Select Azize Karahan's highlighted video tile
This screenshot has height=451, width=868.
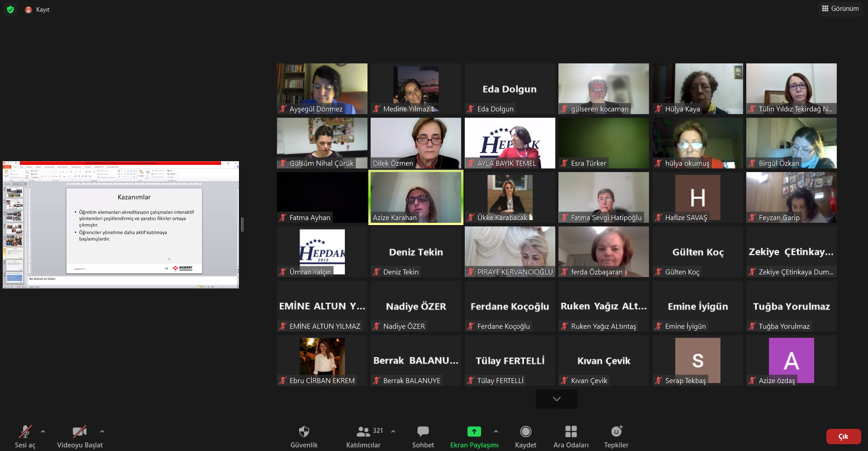point(415,197)
